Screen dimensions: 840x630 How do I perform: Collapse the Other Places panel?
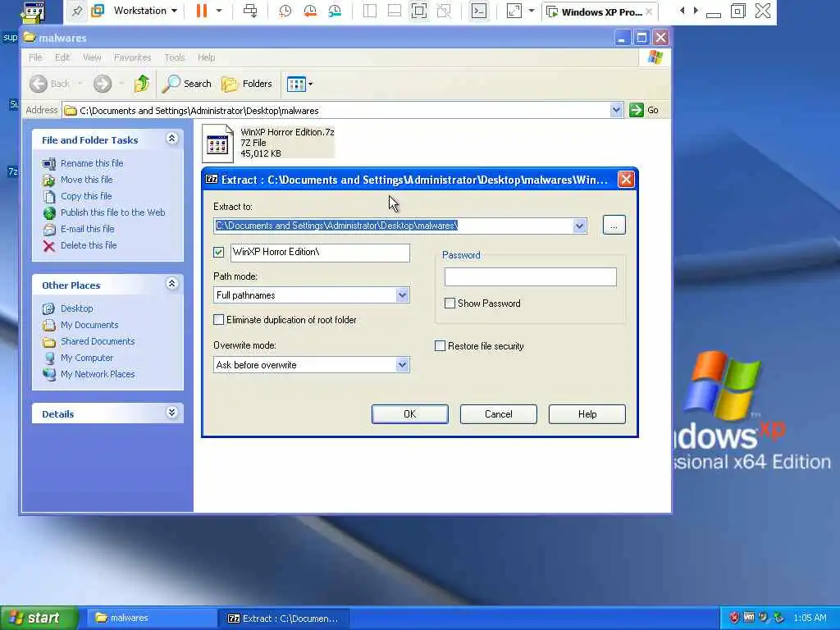[x=172, y=283]
